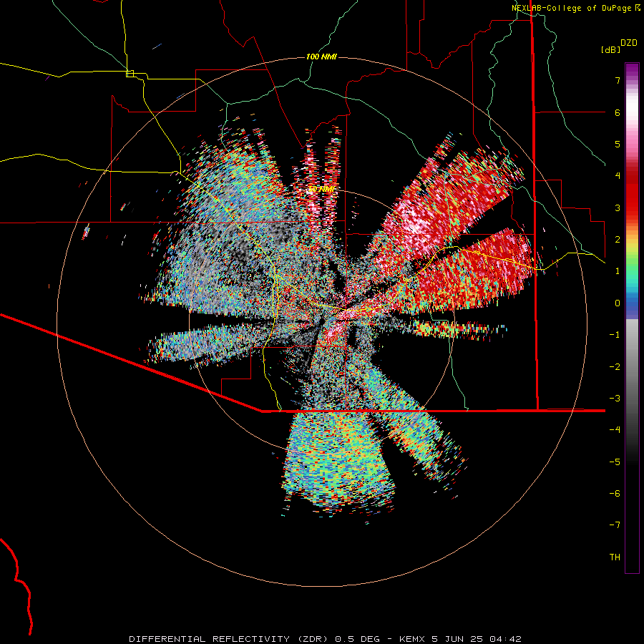Click the -5 value on color scale

(x=615, y=462)
